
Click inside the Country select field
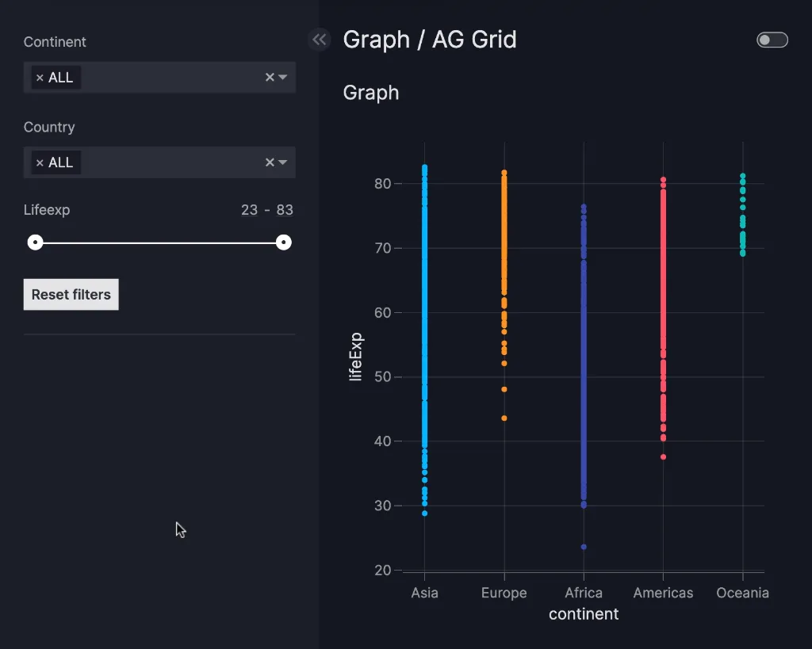point(167,162)
